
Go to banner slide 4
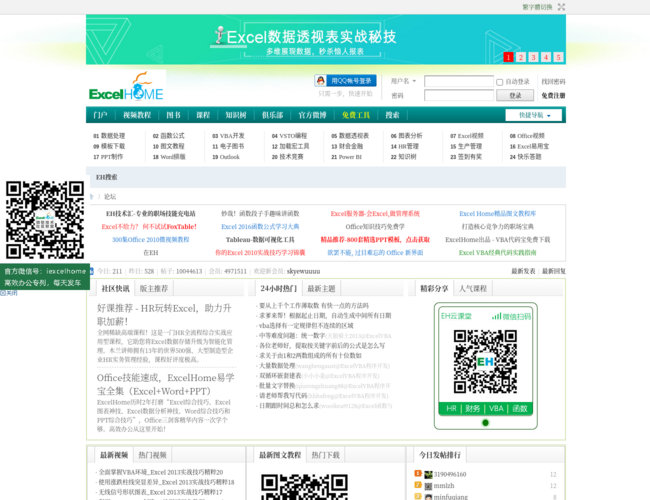[x=546, y=57]
